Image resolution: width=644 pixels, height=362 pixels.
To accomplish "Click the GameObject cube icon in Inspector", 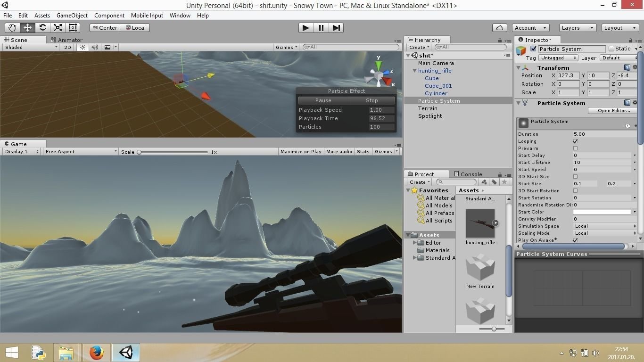I will click(x=521, y=50).
